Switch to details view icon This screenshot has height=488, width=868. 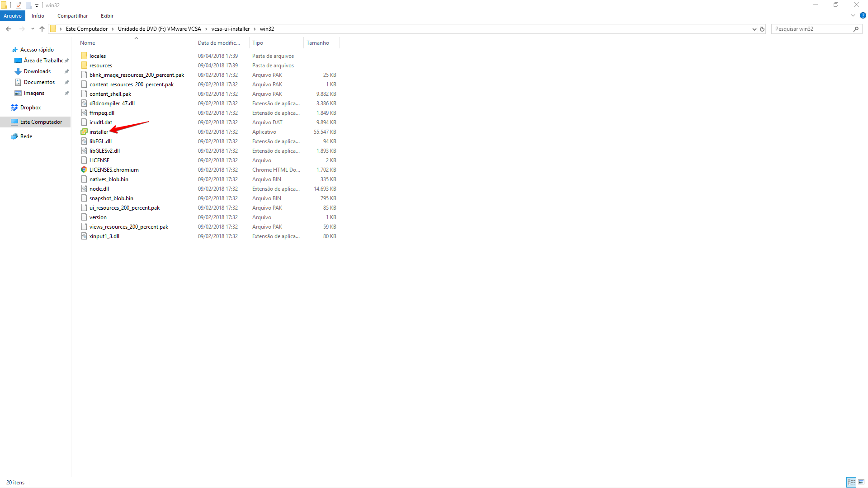851,482
